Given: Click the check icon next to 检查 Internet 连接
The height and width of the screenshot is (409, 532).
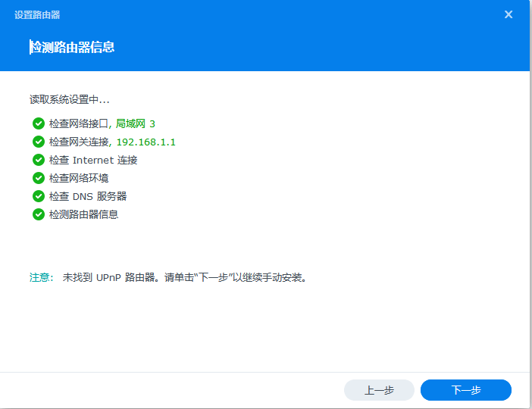Looking at the screenshot, I should pyautogui.click(x=39, y=160).
